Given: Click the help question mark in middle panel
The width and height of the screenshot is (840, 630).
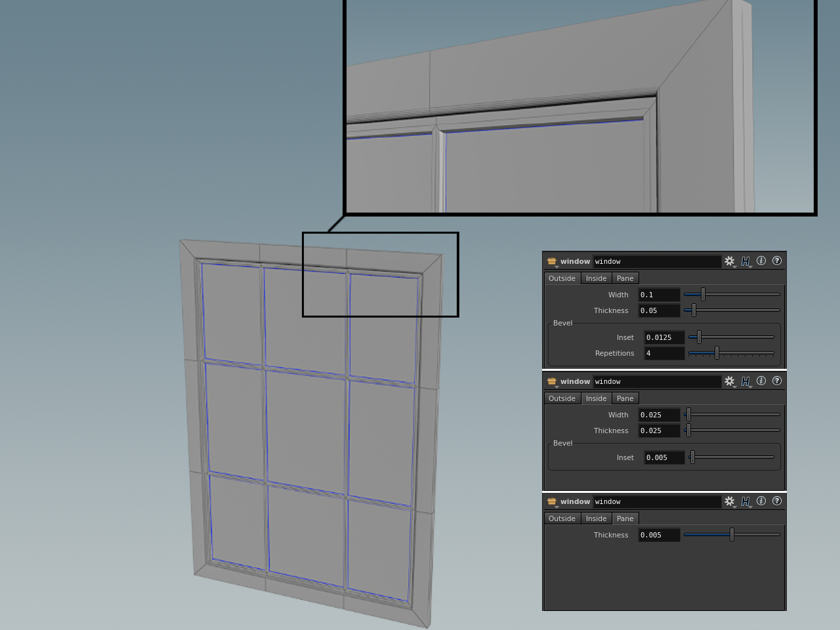Looking at the screenshot, I should pos(777,381).
